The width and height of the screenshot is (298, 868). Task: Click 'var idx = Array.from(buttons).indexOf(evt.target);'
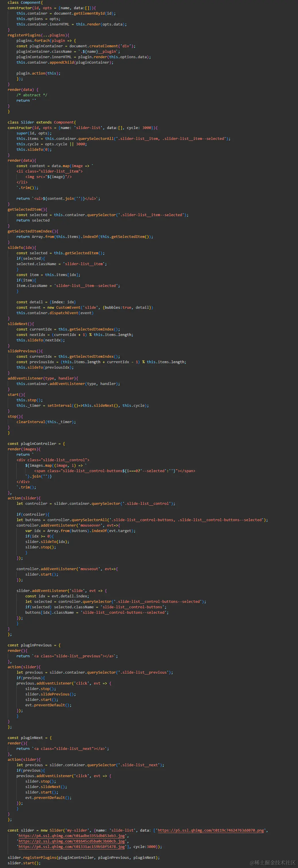[x=80, y=531]
